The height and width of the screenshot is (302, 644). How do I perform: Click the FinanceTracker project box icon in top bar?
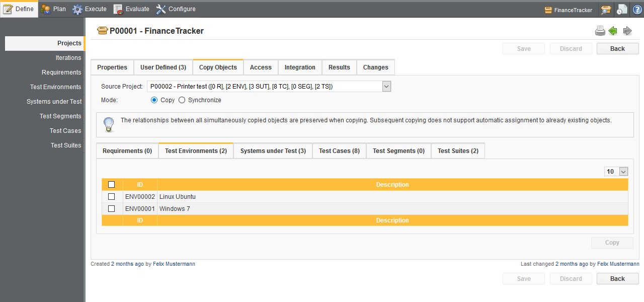tap(548, 10)
